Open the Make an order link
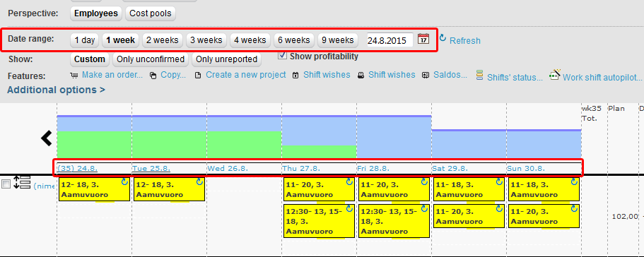Image resolution: width=644 pixels, height=257 pixels. (112, 75)
